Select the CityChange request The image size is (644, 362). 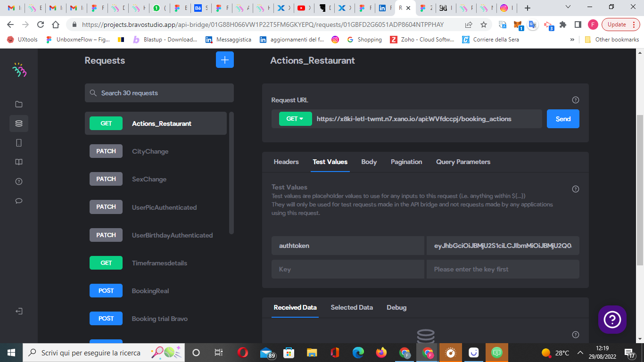pyautogui.click(x=156, y=151)
